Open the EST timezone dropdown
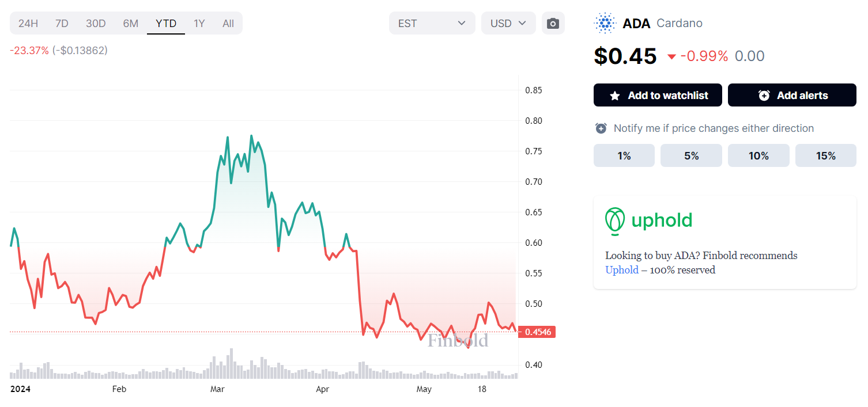This screenshot has height=407, width=868. pos(432,24)
